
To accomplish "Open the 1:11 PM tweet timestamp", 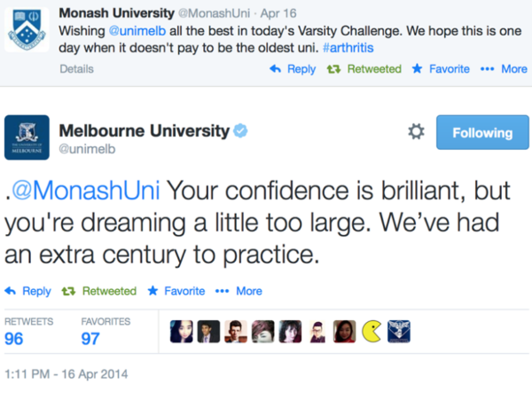I will pyautogui.click(x=66, y=373).
